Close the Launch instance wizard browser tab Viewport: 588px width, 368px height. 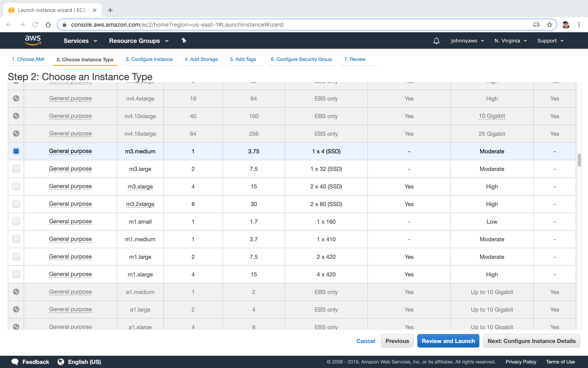pyautogui.click(x=95, y=10)
